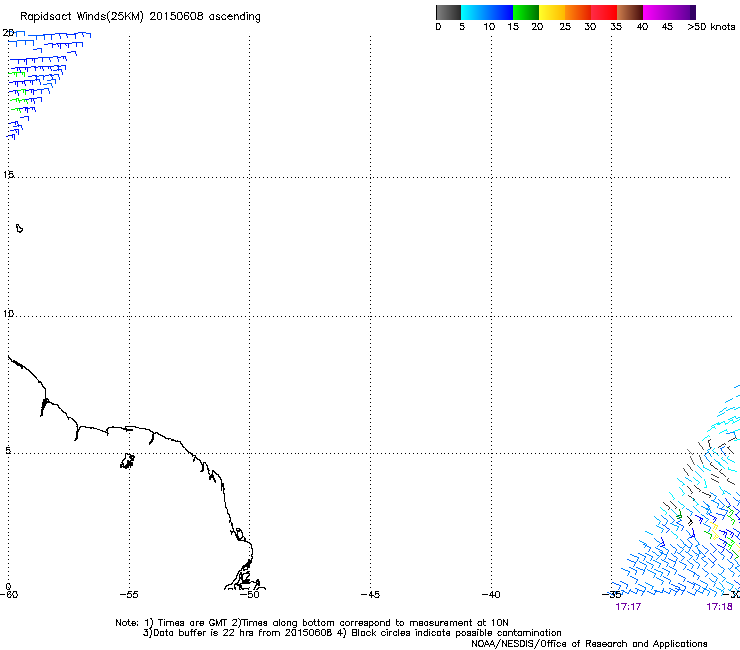Click the '15' latitude axis label
The width and height of the screenshot is (740, 650).
[8, 175]
